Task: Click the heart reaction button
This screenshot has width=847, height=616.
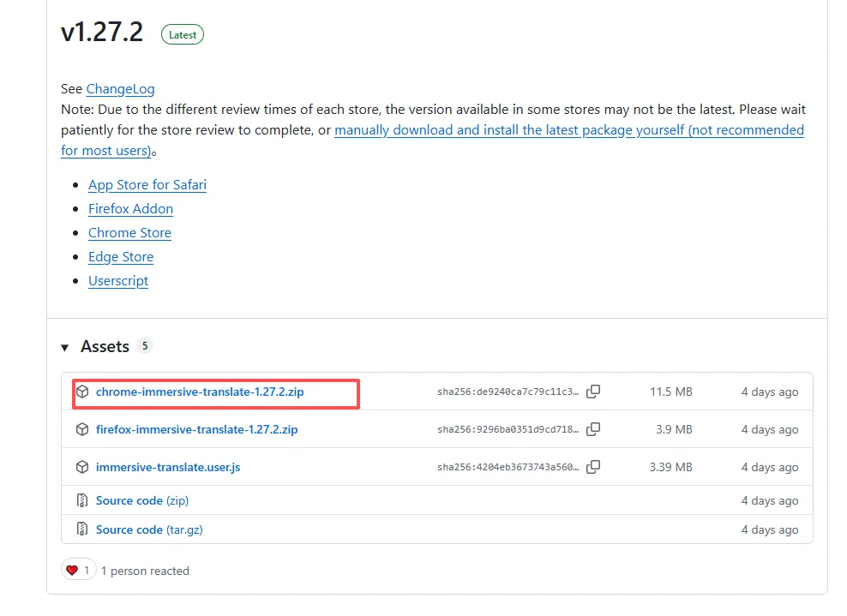Action: pyautogui.click(x=78, y=570)
